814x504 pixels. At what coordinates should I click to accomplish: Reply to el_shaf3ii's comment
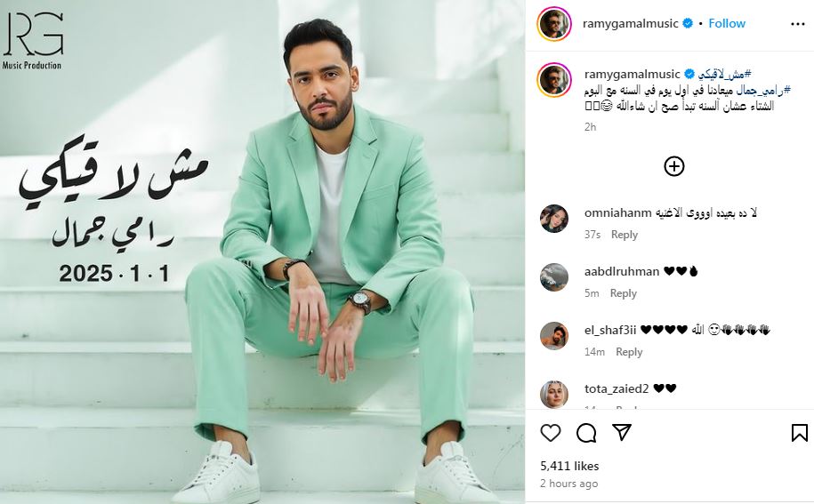coord(629,352)
